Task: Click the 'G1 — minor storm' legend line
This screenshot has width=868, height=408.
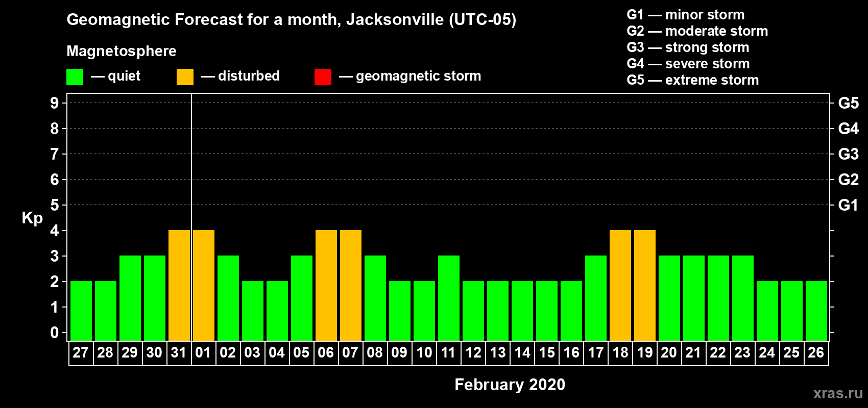Action: [x=686, y=15]
